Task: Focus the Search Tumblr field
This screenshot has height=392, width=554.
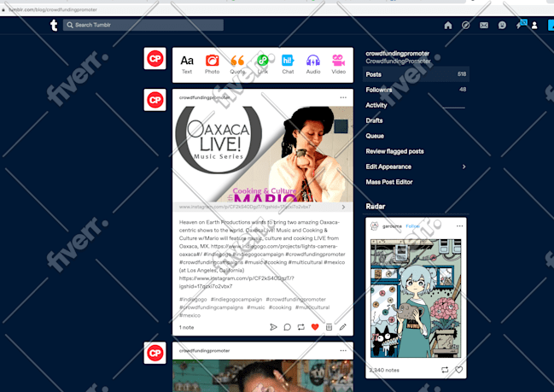Action: 143,25
